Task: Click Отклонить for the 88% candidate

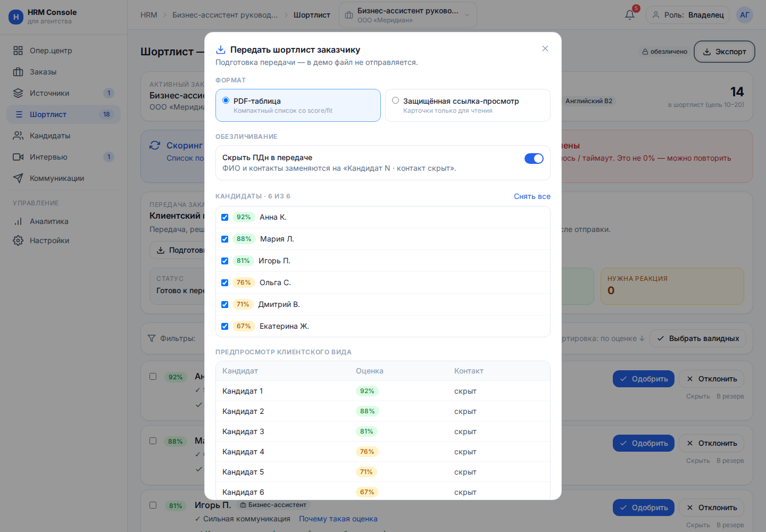Action: pos(711,443)
